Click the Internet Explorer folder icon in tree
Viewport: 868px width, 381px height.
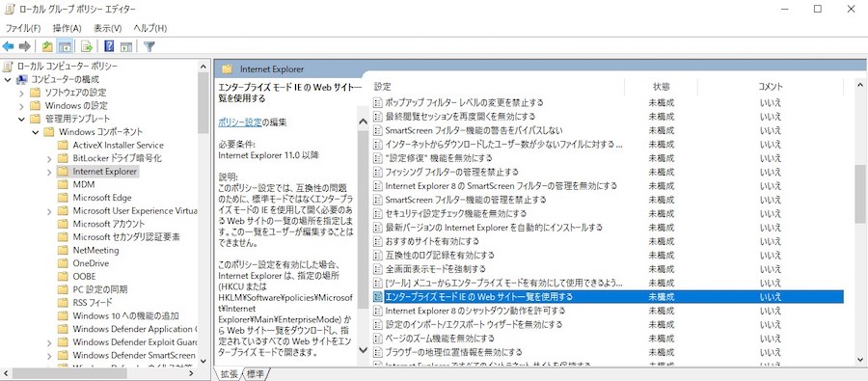63,172
